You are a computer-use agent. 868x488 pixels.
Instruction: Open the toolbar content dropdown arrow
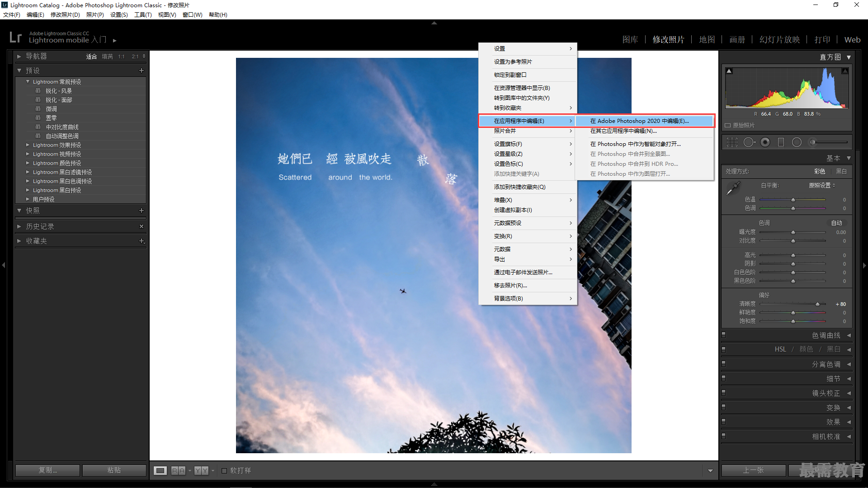(x=710, y=470)
